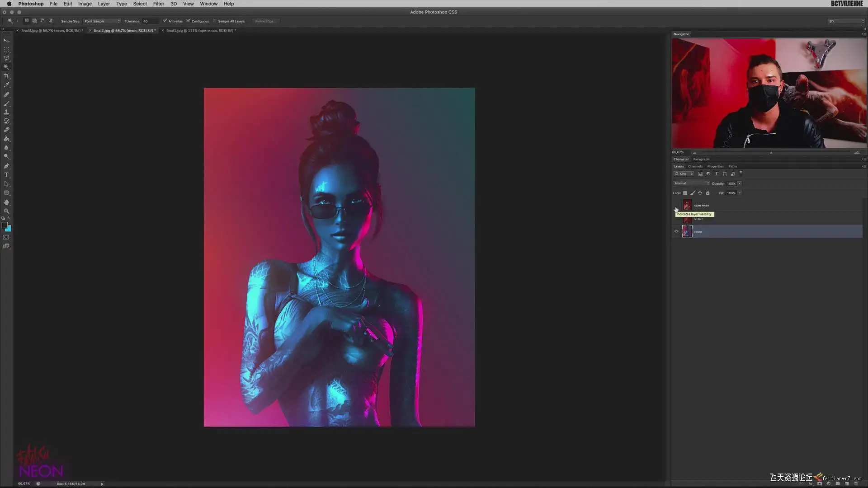The width and height of the screenshot is (868, 488).
Task: Enable Sample All Layers checkbox
Action: (x=215, y=21)
